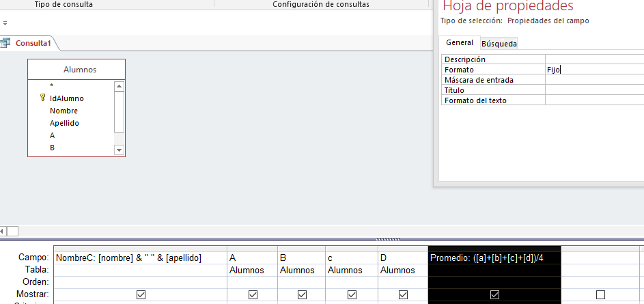Click the column selector above Promedio field
Image resolution: width=644 pixels, height=304 pixels.
(x=494, y=249)
